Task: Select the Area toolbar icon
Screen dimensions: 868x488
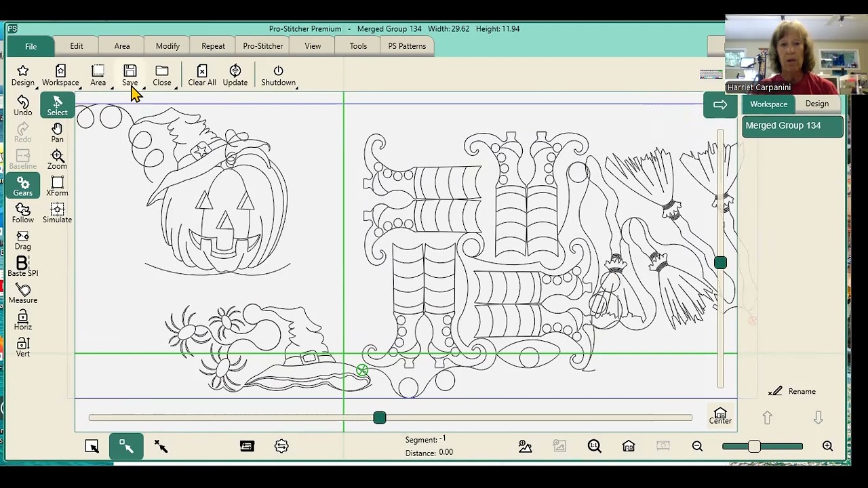Action: pyautogui.click(x=98, y=75)
